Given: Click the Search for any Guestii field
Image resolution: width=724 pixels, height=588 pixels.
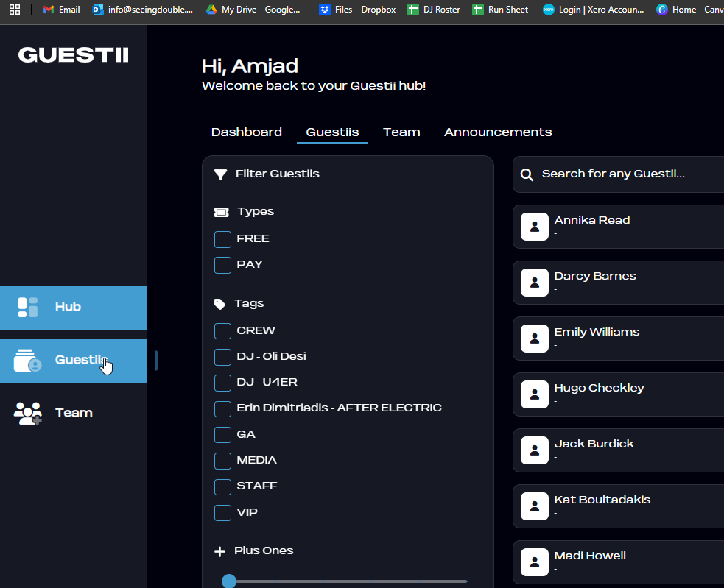Looking at the screenshot, I should coord(618,174).
